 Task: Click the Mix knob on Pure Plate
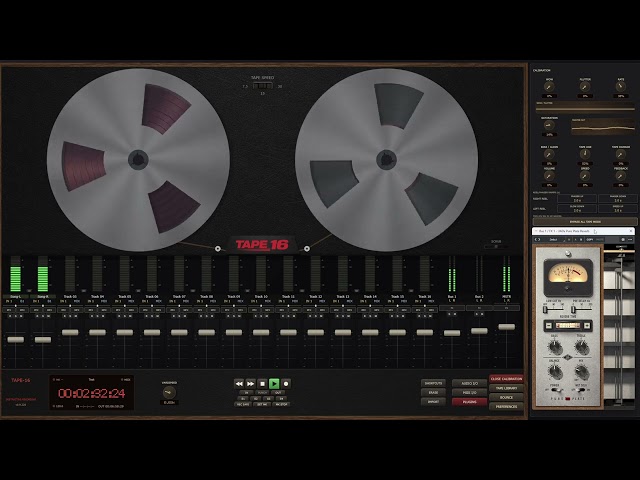(581, 372)
